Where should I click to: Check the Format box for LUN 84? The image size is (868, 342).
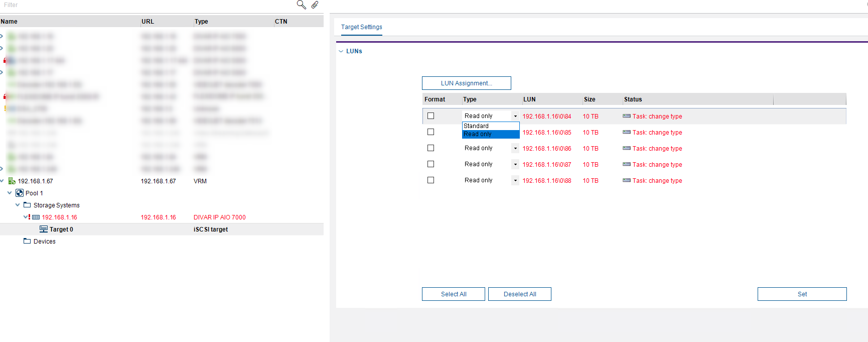(x=430, y=116)
